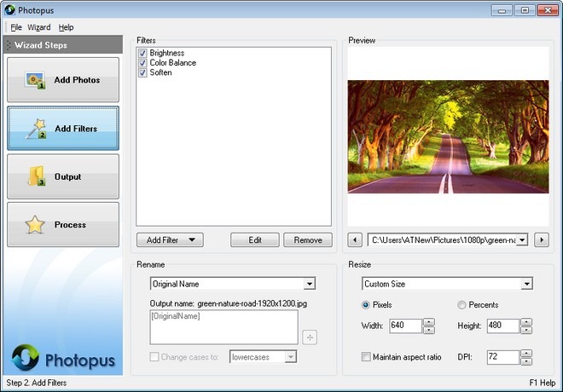Open the Help menu
Image resolution: width=563 pixels, height=392 pixels.
click(x=66, y=27)
